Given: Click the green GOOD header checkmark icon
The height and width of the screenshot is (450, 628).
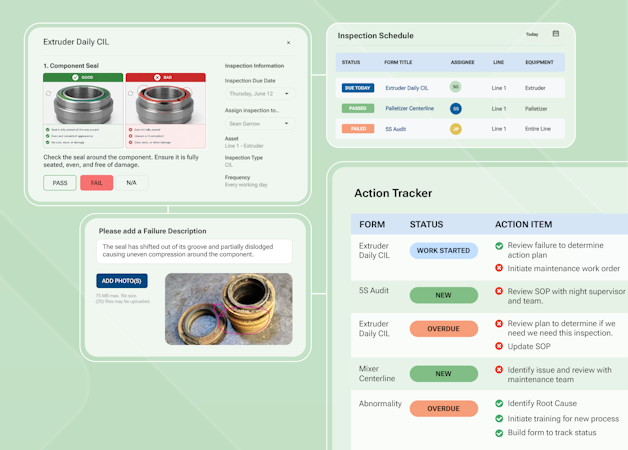Looking at the screenshot, I should pyautogui.click(x=75, y=77).
